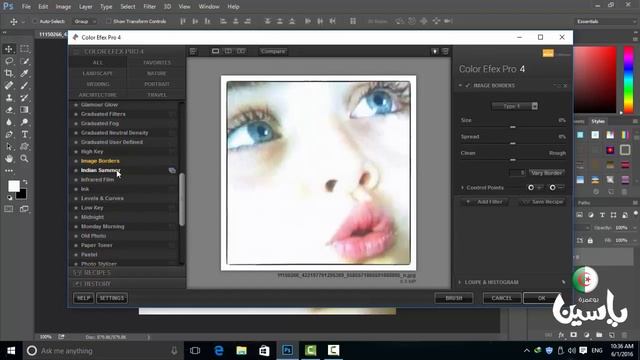640x360 pixels.
Task: Open the Type 1 border dropdown
Action: [515, 106]
